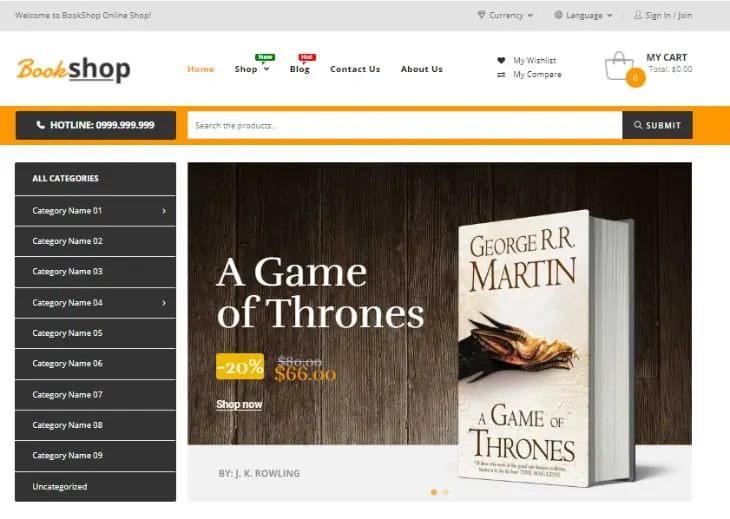This screenshot has height=519, width=730.
Task: Open the Blog menu item
Action: coord(299,69)
